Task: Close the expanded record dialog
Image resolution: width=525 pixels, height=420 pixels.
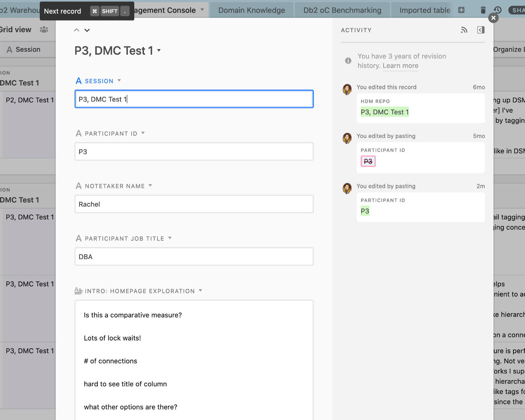Action: (x=493, y=18)
